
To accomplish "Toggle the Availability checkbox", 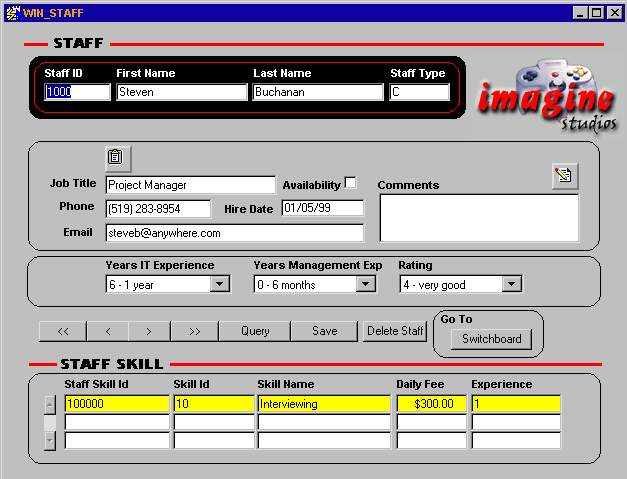I will (350, 183).
